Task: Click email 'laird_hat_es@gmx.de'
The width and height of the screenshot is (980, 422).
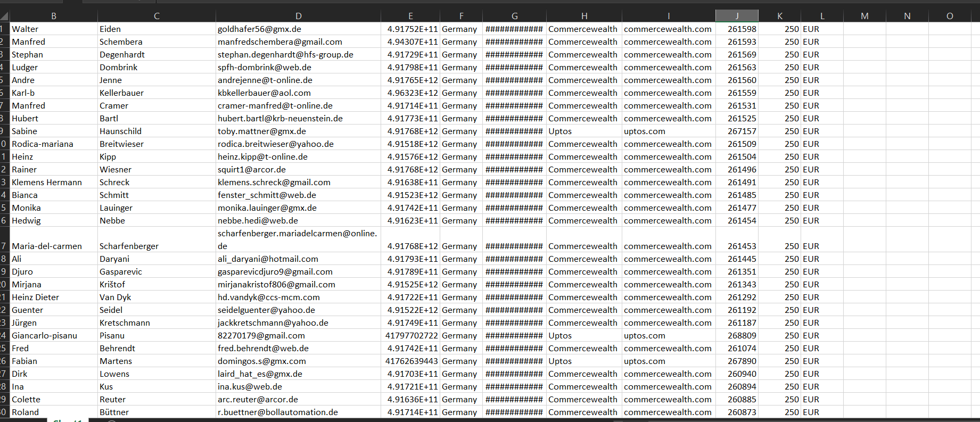Action: point(298,374)
